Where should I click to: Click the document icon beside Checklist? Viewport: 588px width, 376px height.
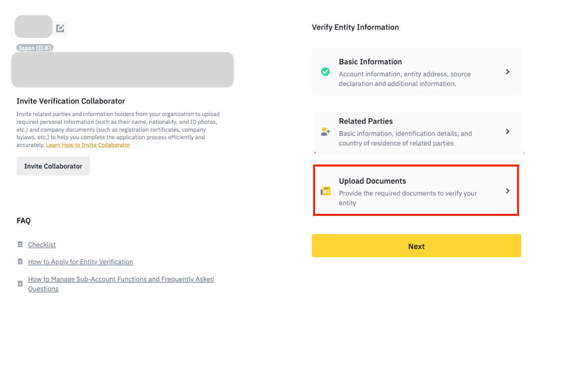pyautogui.click(x=20, y=244)
